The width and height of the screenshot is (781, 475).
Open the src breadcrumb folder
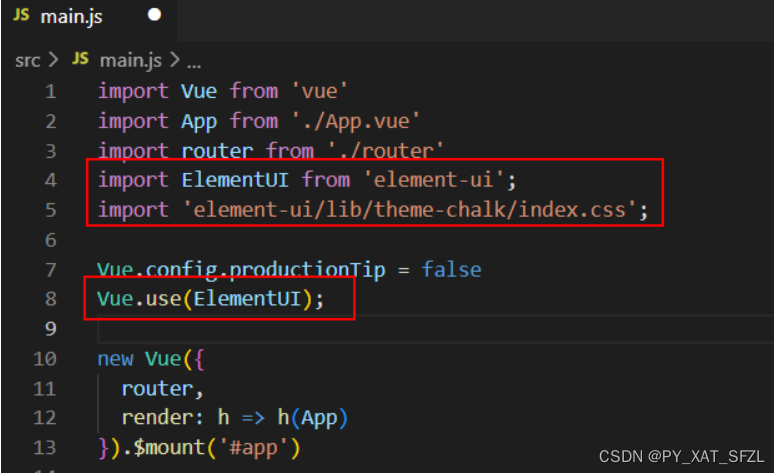[27, 61]
